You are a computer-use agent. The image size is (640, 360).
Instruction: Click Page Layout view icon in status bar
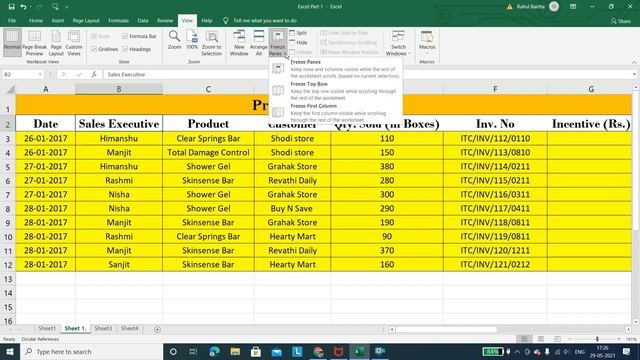[541, 339]
